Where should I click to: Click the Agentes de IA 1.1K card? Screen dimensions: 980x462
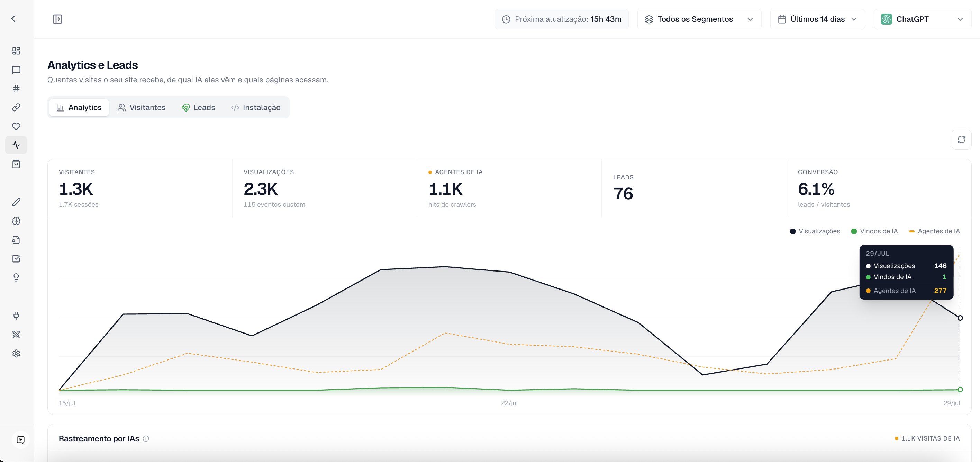point(509,188)
